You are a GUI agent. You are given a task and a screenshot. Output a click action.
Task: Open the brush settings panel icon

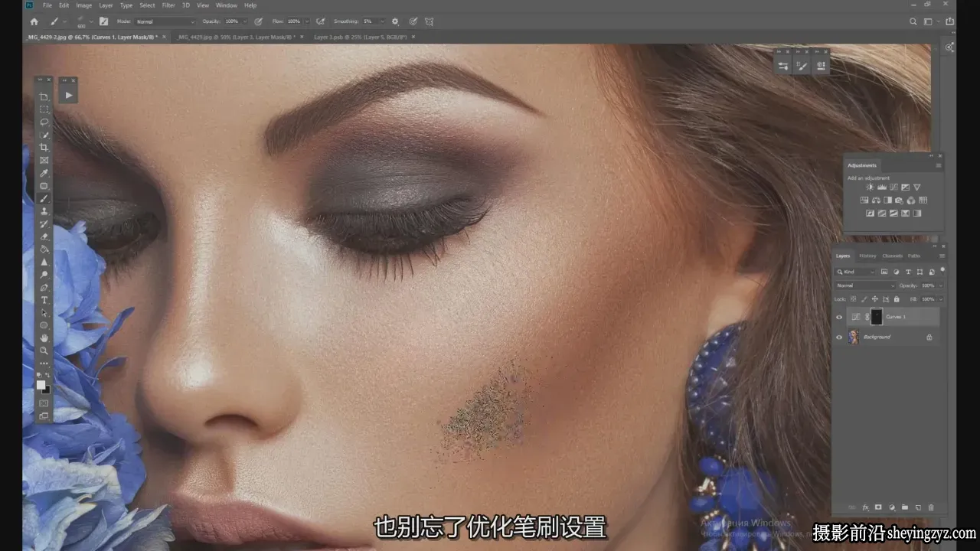(103, 21)
